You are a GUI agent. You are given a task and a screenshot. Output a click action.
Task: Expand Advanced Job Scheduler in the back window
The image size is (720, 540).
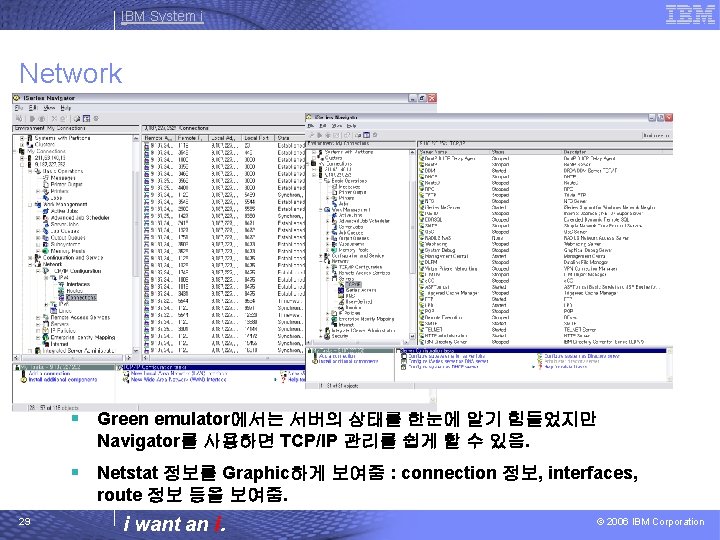tap(38, 218)
